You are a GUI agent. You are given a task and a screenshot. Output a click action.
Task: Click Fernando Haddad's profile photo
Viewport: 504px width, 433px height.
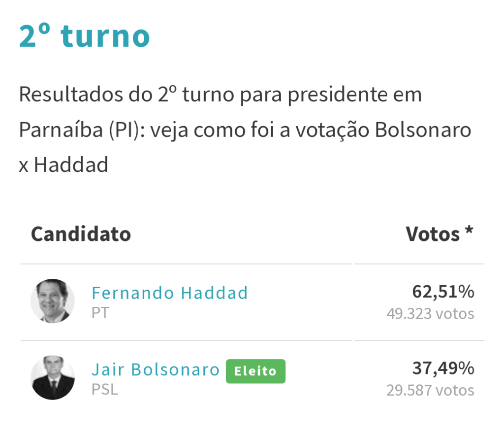[x=52, y=301]
